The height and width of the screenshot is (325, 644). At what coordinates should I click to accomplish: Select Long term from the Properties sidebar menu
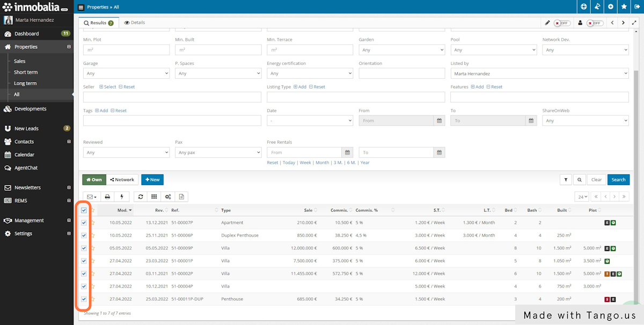(x=26, y=83)
